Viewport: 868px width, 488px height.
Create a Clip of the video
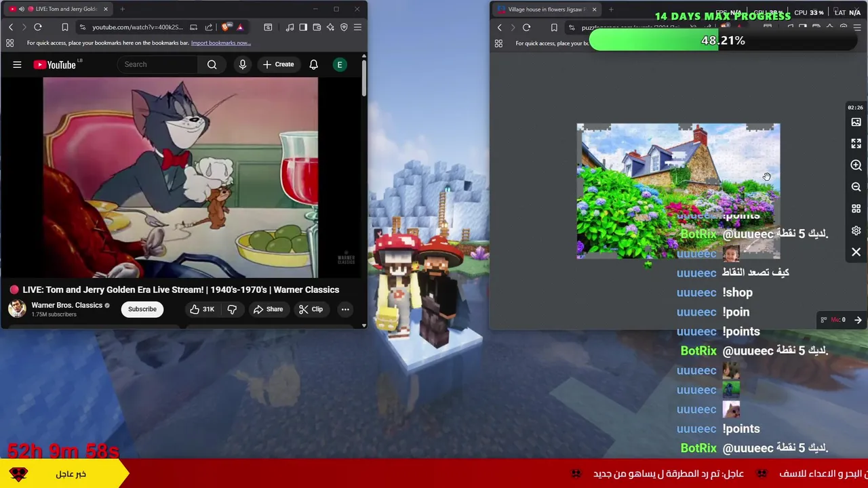(x=311, y=309)
